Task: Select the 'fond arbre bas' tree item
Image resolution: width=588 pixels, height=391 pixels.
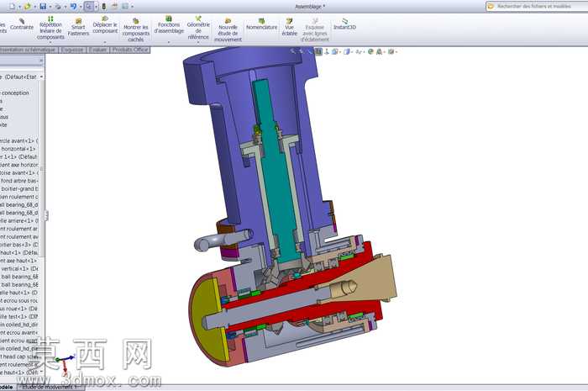Action: tap(19, 181)
